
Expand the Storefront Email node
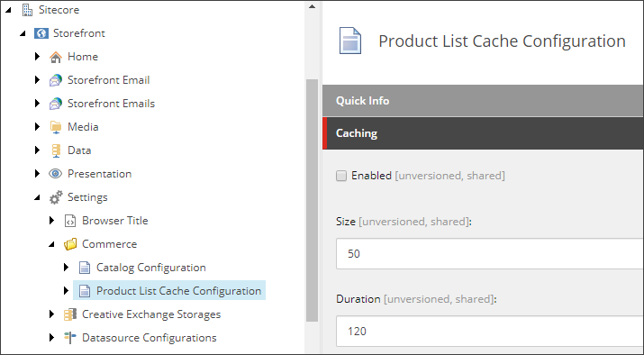37,80
